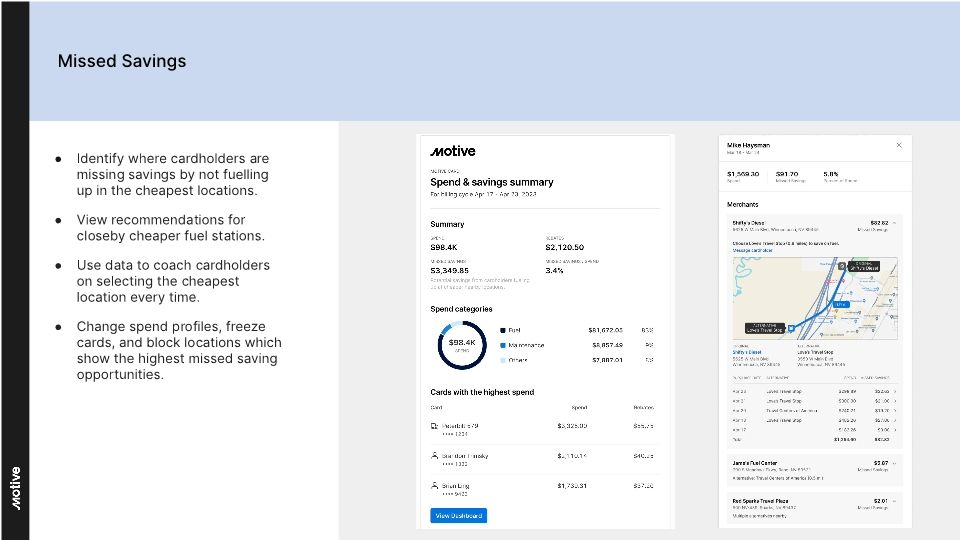Screen dimensions: 960x540
Task: Select the Others legend color swatch
Action: 503,361
